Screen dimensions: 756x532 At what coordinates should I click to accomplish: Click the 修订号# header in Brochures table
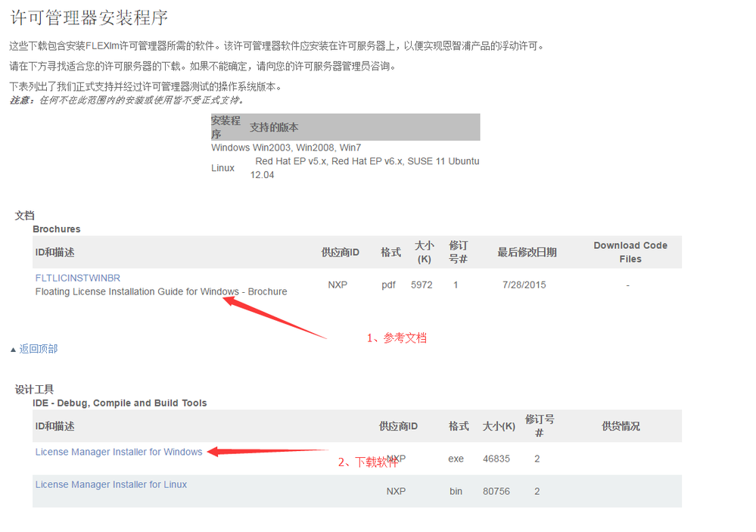pyautogui.click(x=458, y=252)
